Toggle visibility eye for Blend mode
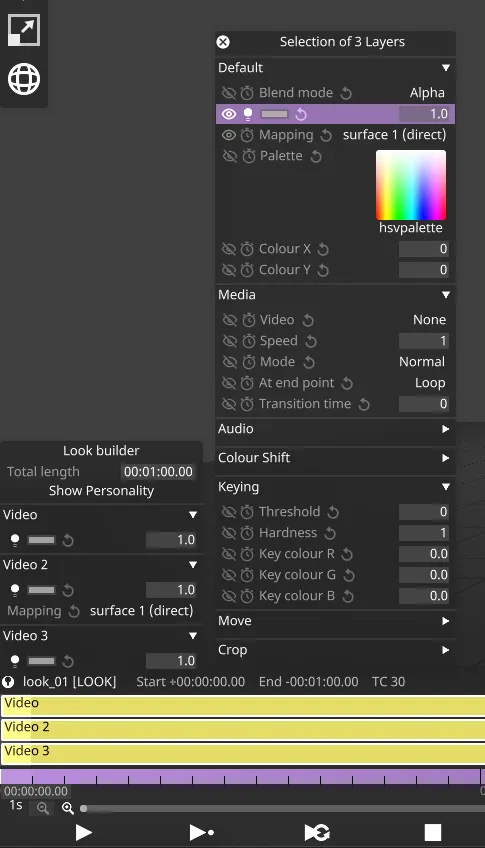Image resolution: width=485 pixels, height=848 pixels. pyautogui.click(x=229, y=93)
